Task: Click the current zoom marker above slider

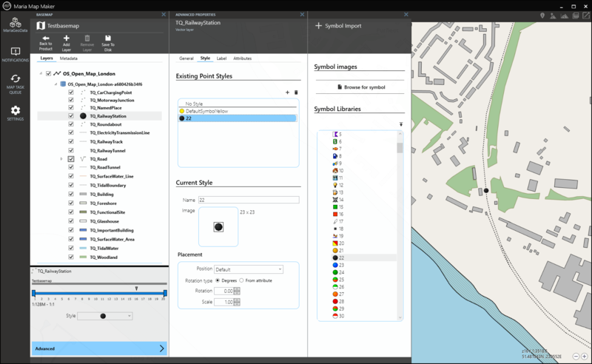Action: 136,289
